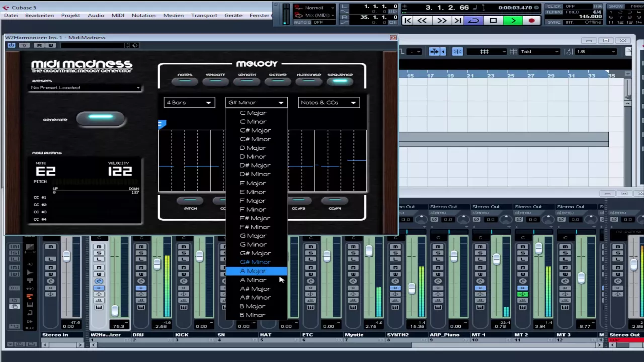Screen dimensions: 644x362
Task: Select D Minor from scale list
Action: click(257, 156)
